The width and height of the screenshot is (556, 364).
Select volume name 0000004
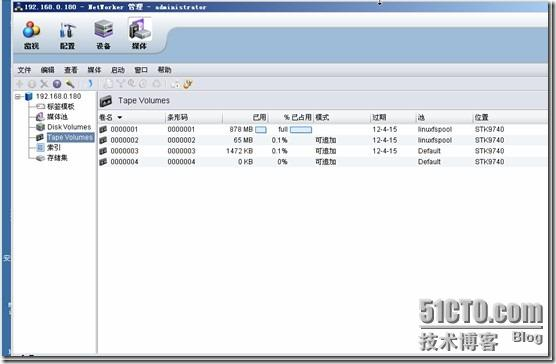point(124,162)
